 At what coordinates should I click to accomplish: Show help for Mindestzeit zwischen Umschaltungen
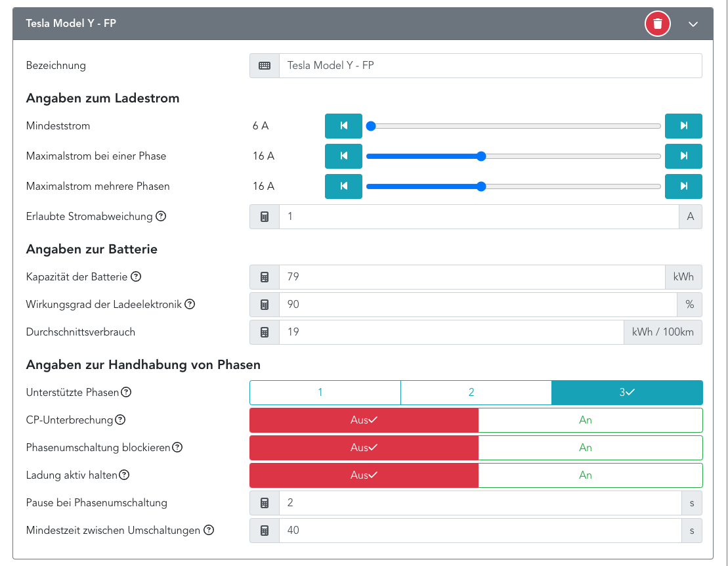(209, 530)
